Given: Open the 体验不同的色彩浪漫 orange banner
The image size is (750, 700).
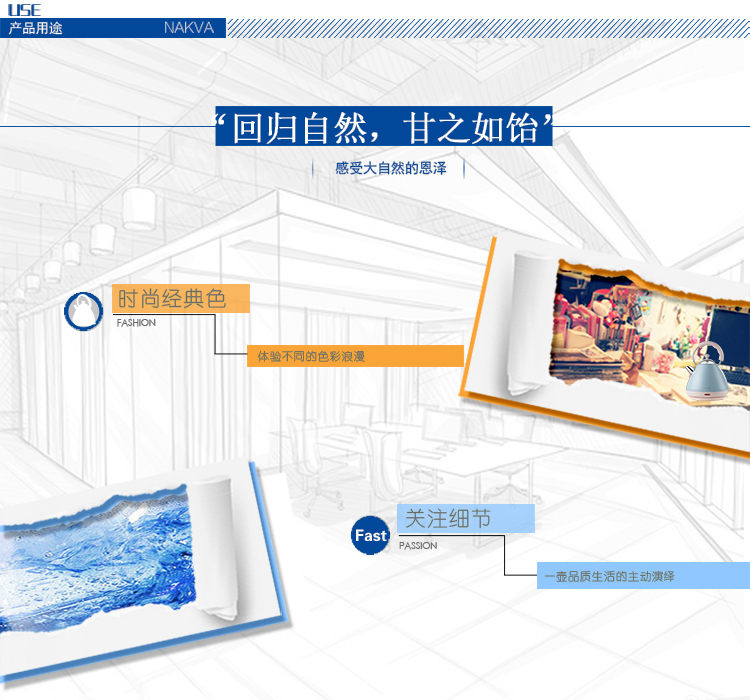Looking at the screenshot, I should tap(355, 356).
